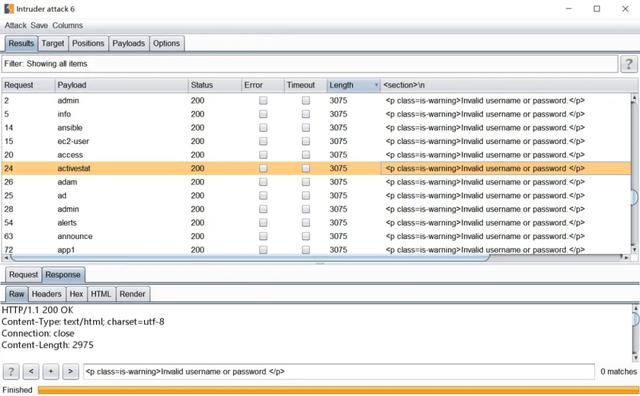This screenshot has width=640, height=396.
Task: Click the results table horizontal scrollbar
Action: (316, 258)
